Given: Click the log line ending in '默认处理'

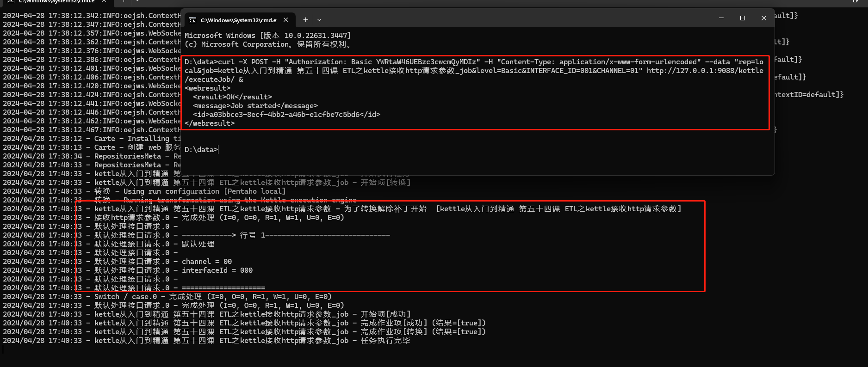Looking at the screenshot, I should pos(109,244).
